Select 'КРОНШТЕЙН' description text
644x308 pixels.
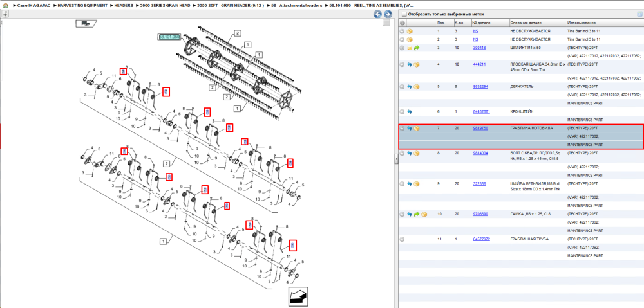(x=521, y=111)
